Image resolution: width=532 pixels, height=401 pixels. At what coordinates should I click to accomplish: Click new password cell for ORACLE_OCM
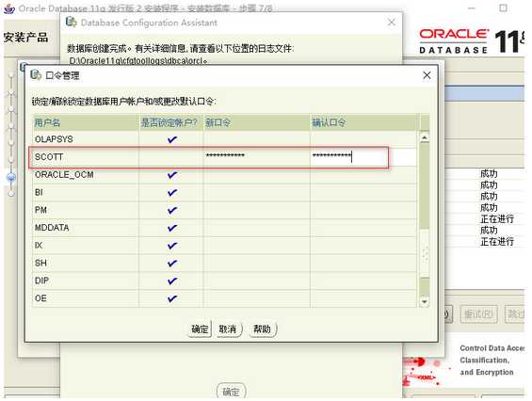click(256, 175)
